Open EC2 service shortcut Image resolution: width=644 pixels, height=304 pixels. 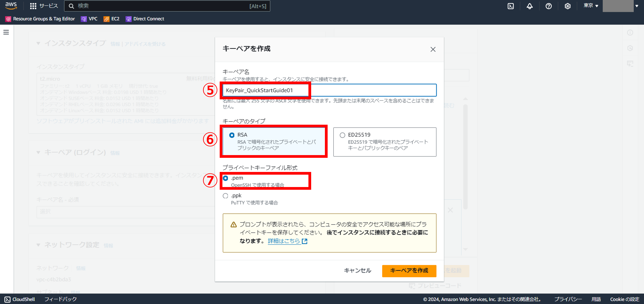tap(112, 19)
